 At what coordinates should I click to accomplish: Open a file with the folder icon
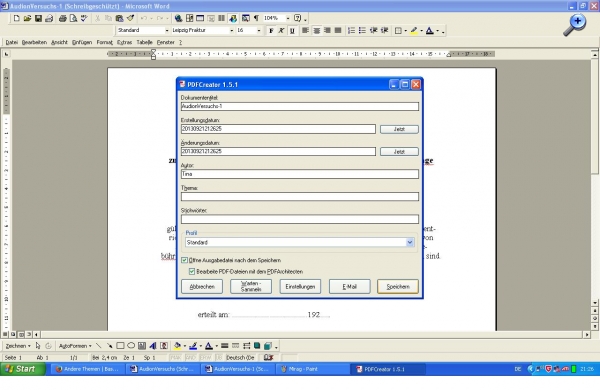(27, 18)
